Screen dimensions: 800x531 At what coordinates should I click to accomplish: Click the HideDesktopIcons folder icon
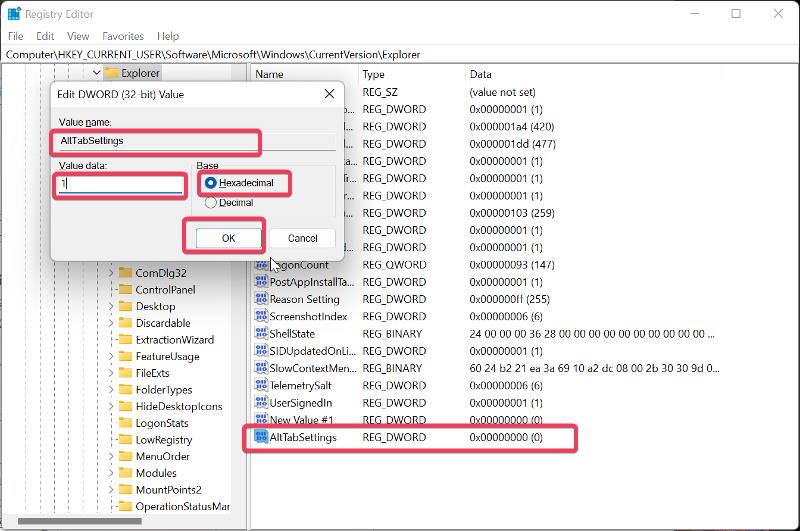pos(126,406)
